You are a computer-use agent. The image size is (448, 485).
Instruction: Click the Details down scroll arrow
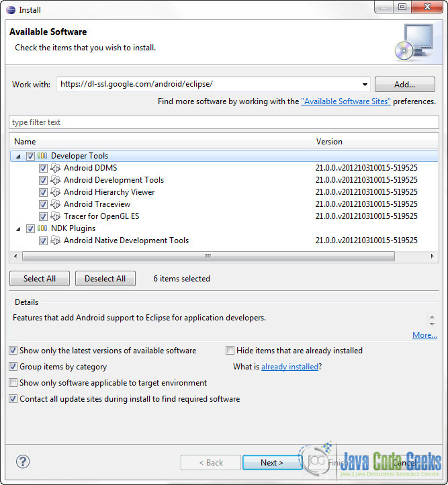click(433, 324)
